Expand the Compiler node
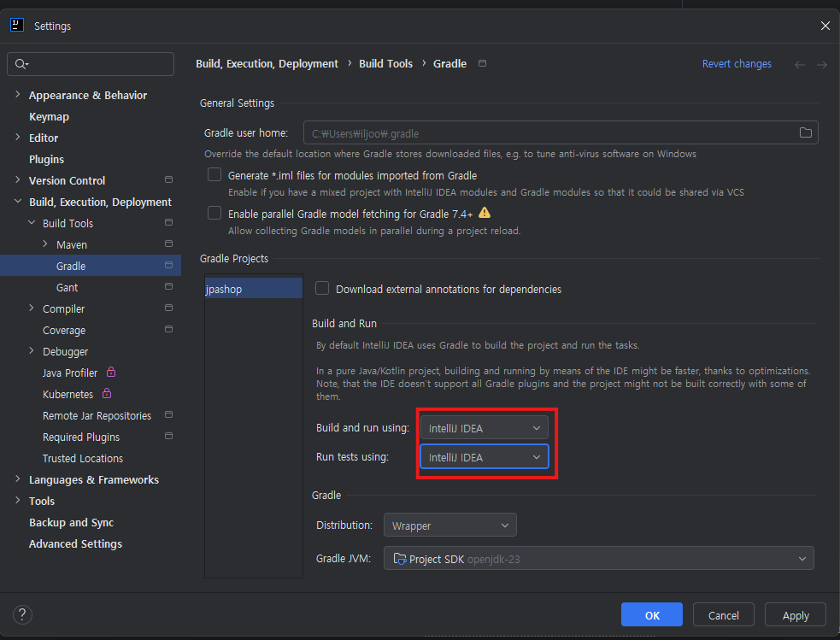 (32, 308)
